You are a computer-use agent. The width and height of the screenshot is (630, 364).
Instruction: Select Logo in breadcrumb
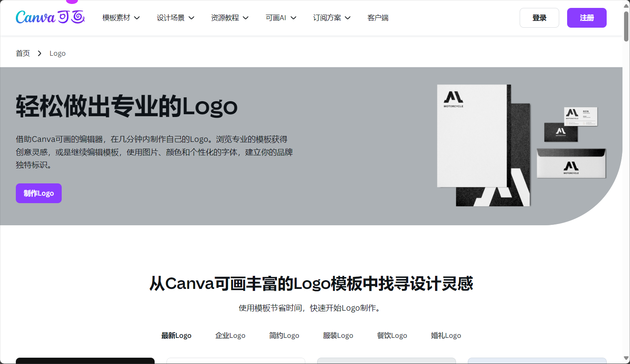pyautogui.click(x=57, y=53)
